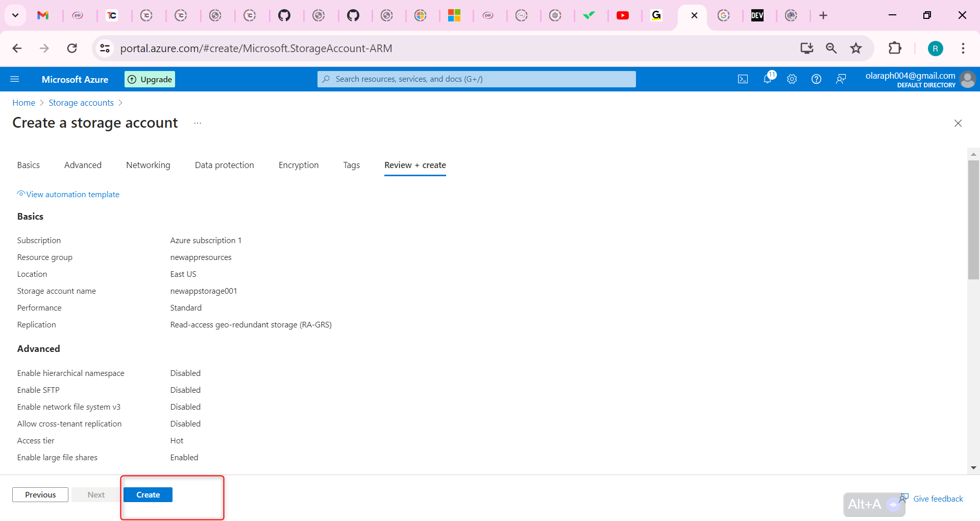Switch to the Networking tab

(148, 165)
